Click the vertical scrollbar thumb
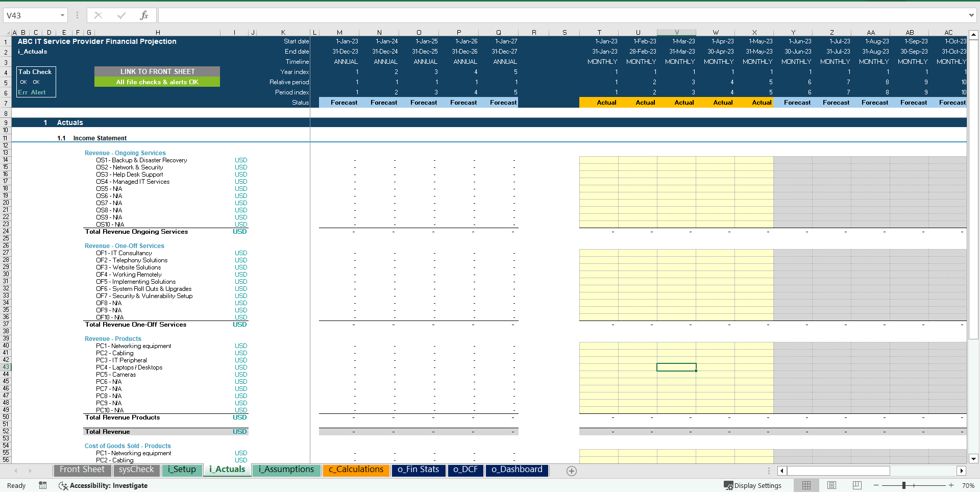 click(x=973, y=189)
